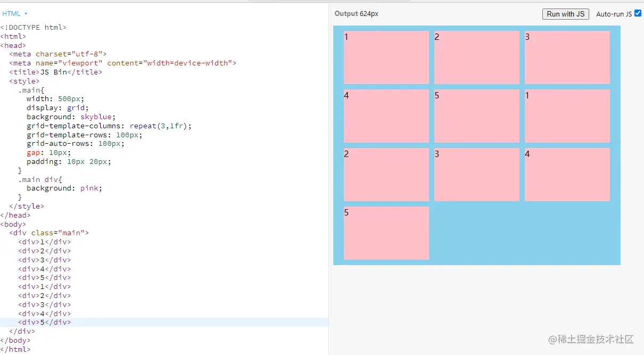Click the opening <style> tag line

pyautogui.click(x=24, y=81)
